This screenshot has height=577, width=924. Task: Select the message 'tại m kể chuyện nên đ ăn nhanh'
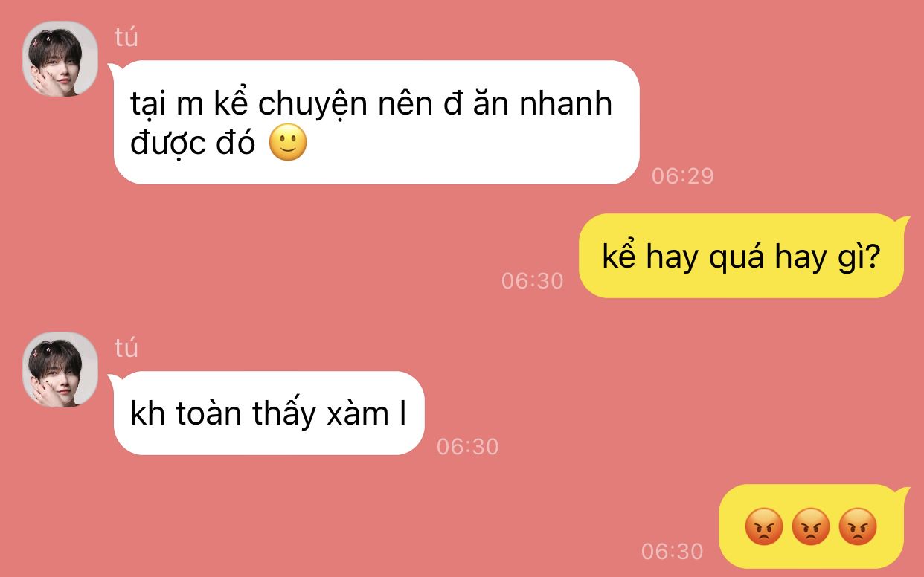[376, 122]
